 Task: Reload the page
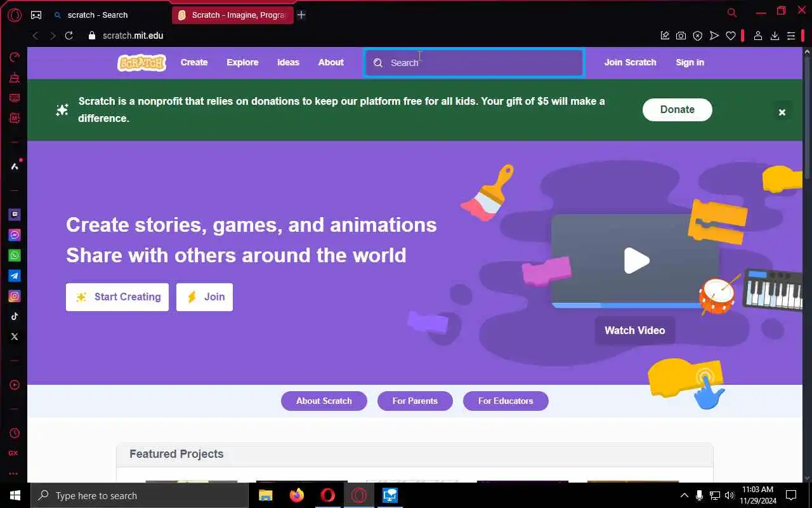tap(69, 36)
